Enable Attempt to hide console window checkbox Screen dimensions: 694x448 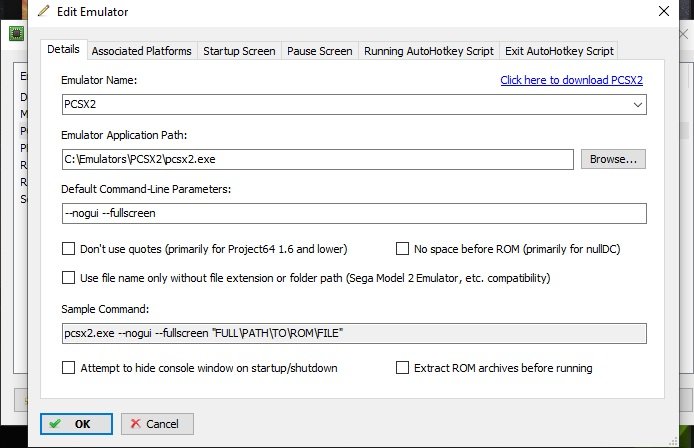point(69,368)
